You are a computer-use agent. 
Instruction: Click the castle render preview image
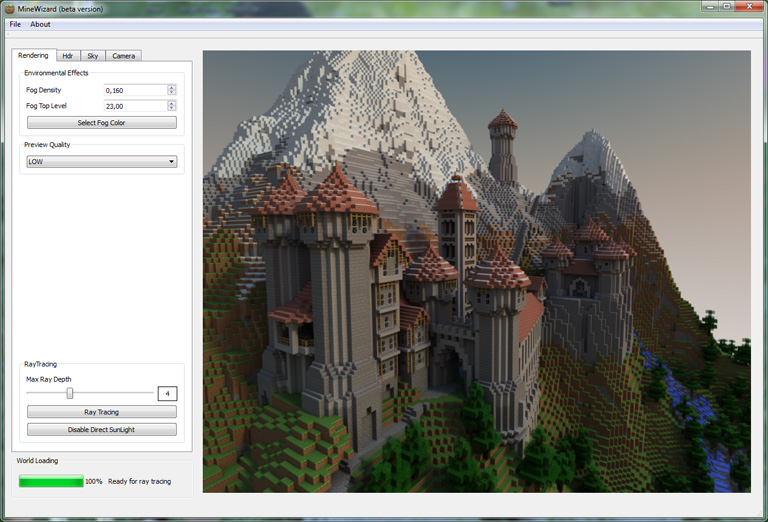pos(477,271)
